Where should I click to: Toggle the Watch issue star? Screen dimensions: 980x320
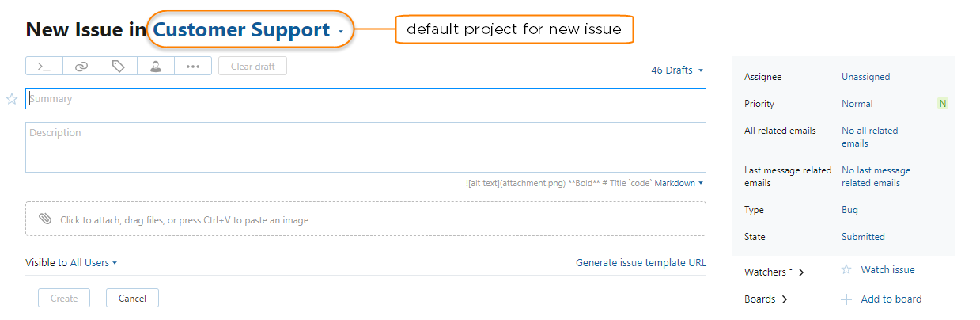tap(846, 270)
